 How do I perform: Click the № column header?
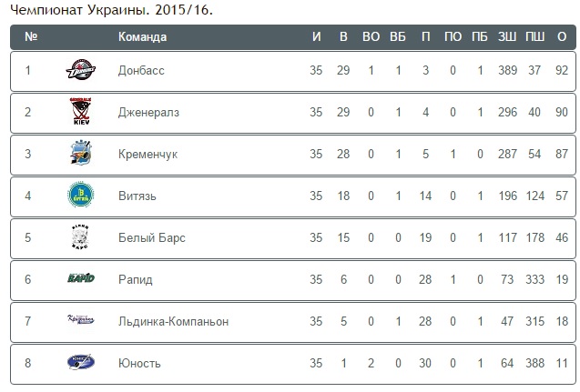pyautogui.click(x=31, y=37)
